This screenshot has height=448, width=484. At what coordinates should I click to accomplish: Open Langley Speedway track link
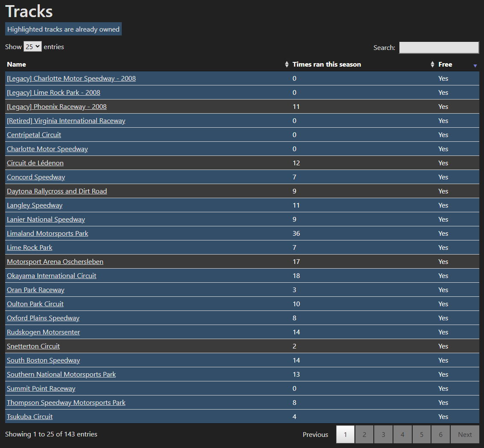tap(35, 205)
